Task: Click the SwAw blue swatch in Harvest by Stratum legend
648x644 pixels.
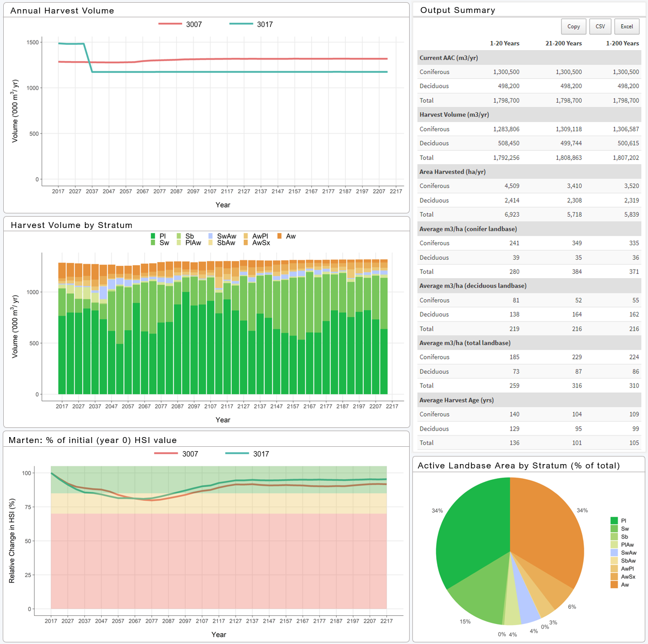Action: [x=211, y=236]
